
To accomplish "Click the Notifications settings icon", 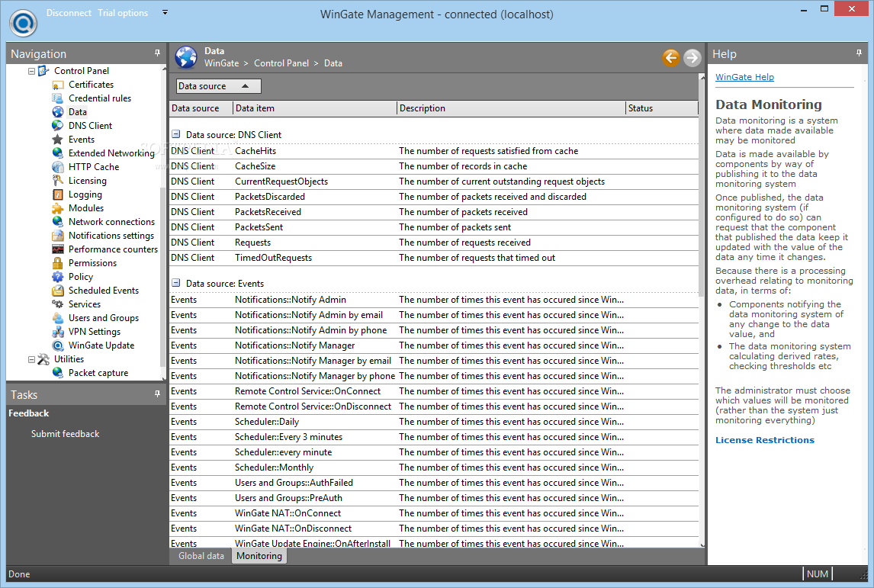I will click(57, 235).
